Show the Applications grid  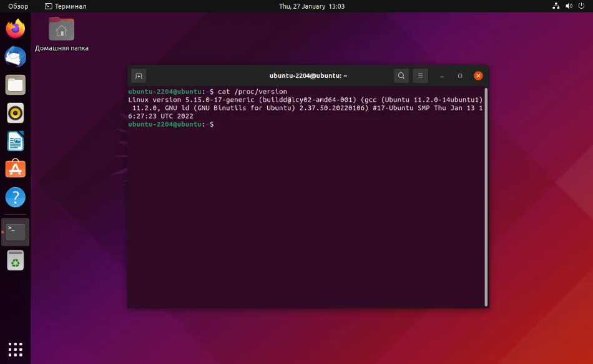[14, 348]
